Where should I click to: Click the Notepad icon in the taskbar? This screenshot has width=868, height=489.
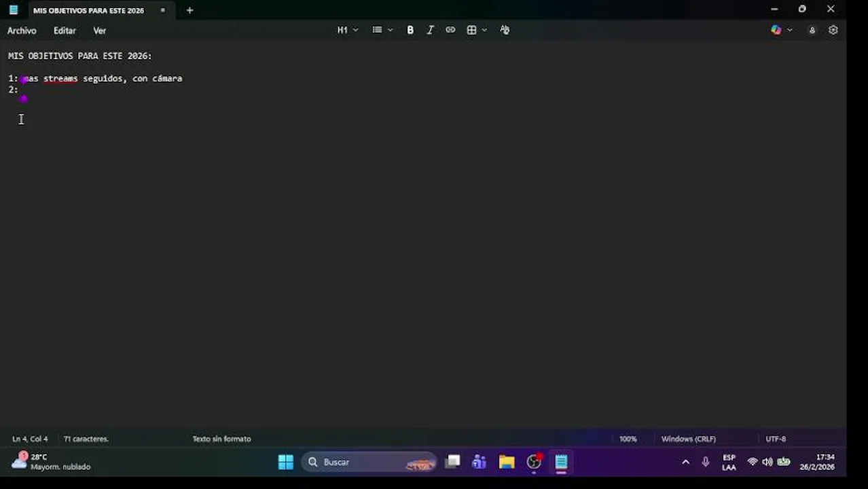pyautogui.click(x=561, y=463)
